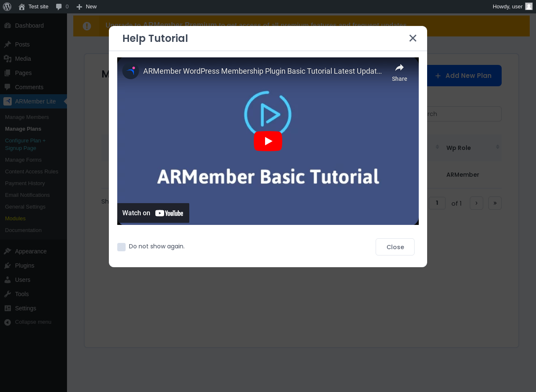This screenshot has width=536, height=392.
Task: Close the Help Tutorial dialog with X icon
Action: pos(413,38)
